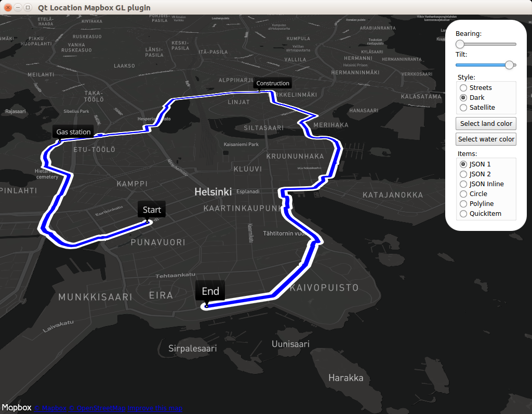Click the KALASATAMA label
This screenshot has width=532, height=414.
click(x=421, y=96)
